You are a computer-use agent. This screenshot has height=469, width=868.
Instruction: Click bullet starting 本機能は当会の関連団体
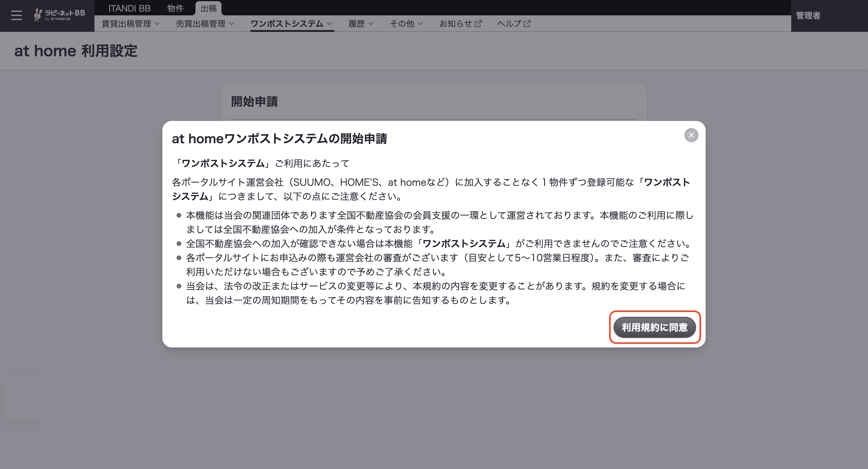pos(439,222)
